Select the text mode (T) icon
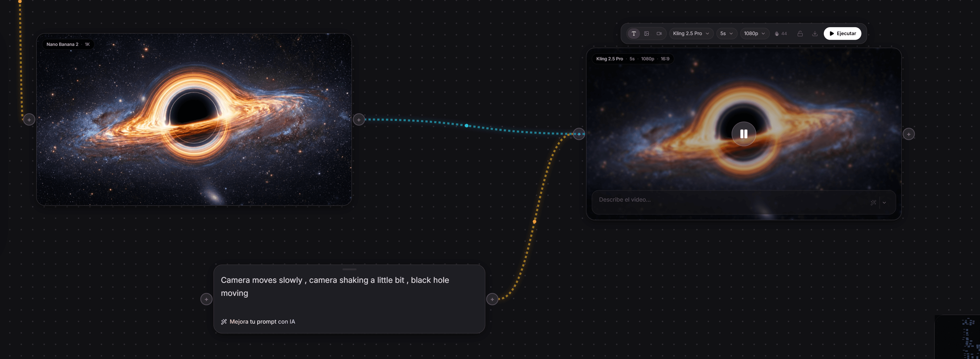The image size is (980, 359). click(x=633, y=33)
